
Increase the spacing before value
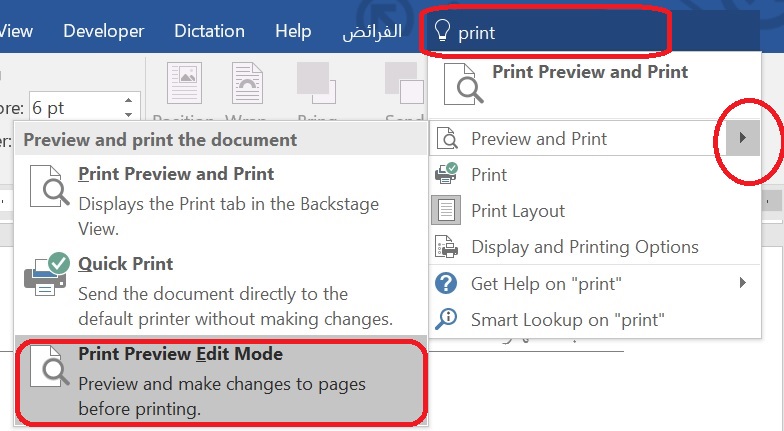click(128, 100)
